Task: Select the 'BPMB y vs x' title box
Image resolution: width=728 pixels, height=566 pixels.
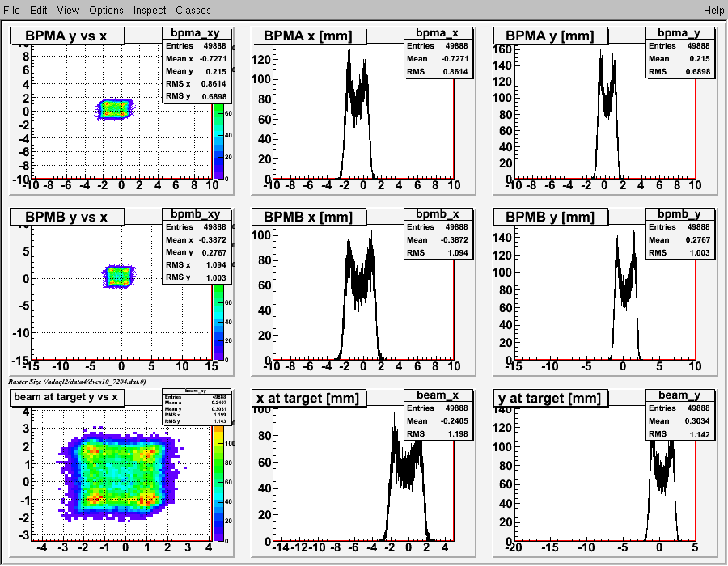Action: tap(67, 217)
